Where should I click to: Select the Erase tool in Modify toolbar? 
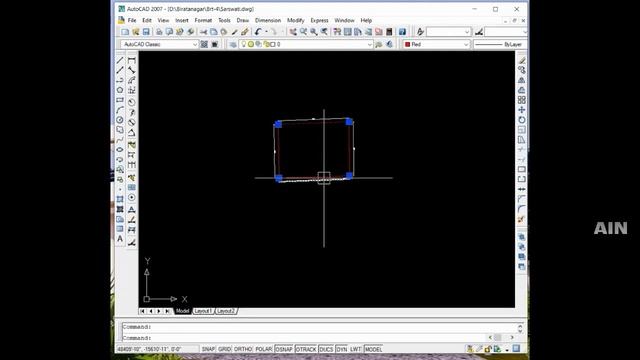tap(522, 60)
